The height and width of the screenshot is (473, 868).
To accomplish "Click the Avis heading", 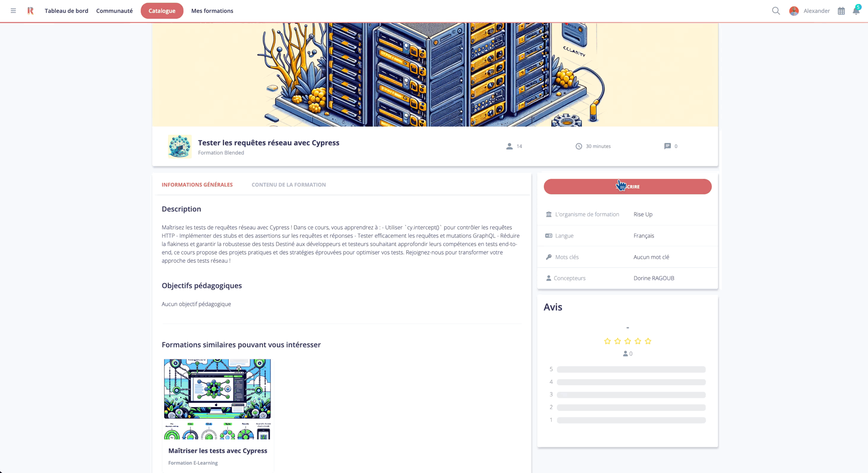I will 552,307.
